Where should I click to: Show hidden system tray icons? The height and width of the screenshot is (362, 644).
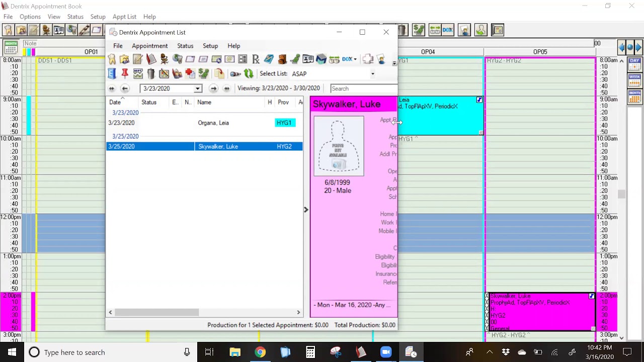pos(489,352)
